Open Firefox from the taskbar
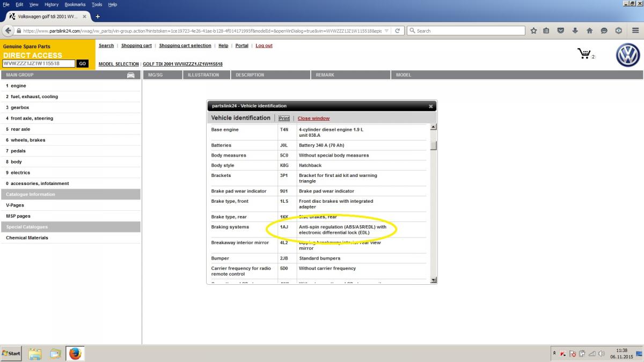This screenshot has width=644, height=362. 75,353
